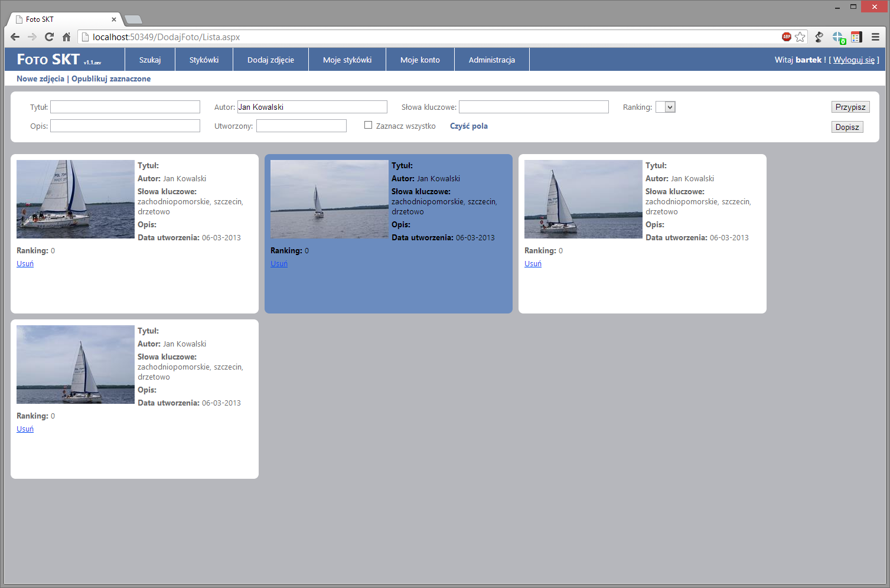Focus the Słowa kluczowe input field
The height and width of the screenshot is (588, 890).
533,107
